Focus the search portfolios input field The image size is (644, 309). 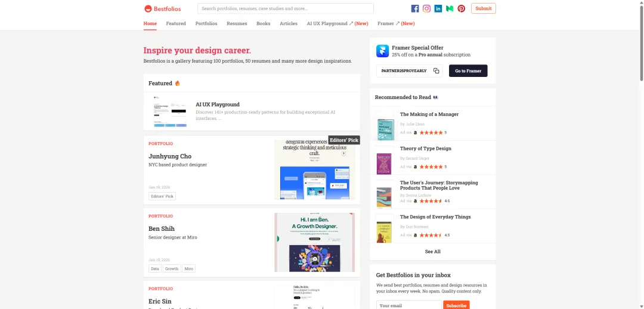coord(286,8)
